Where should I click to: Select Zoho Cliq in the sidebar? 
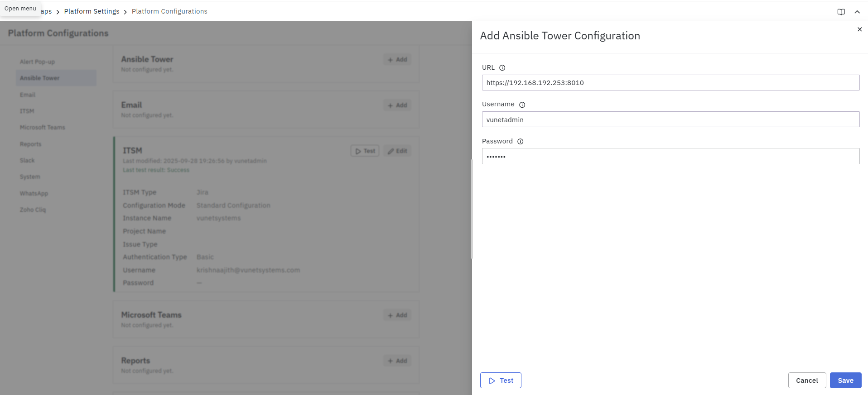(x=33, y=210)
